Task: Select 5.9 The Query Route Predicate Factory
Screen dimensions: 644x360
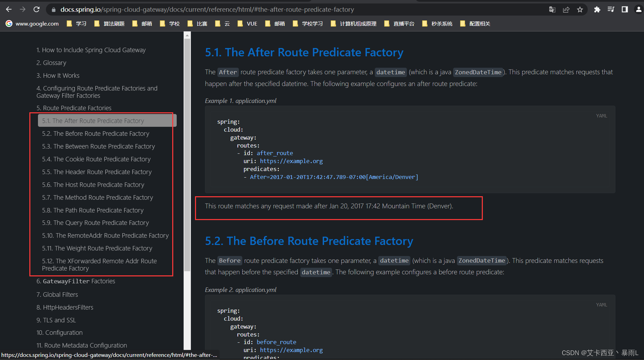Action: (x=96, y=223)
